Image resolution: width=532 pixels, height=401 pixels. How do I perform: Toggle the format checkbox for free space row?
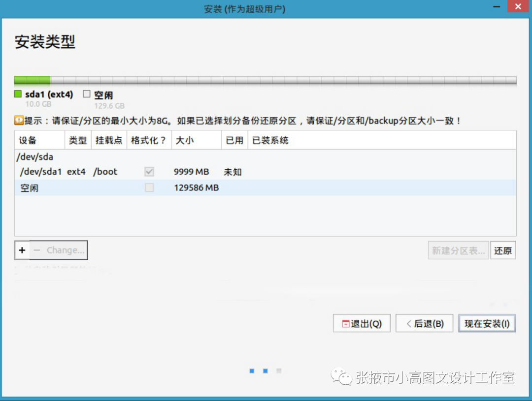coord(149,187)
